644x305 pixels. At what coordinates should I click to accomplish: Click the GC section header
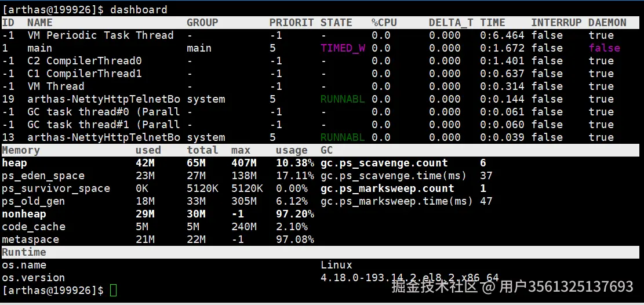[327, 150]
